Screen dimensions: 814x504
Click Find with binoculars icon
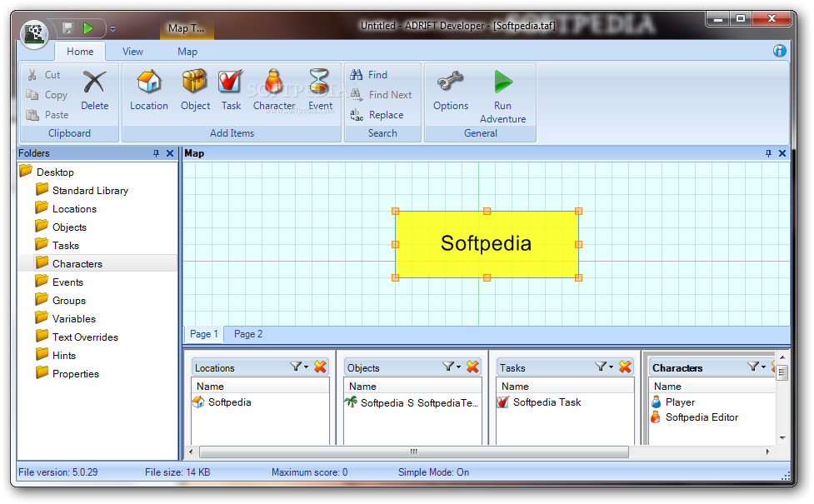pyautogui.click(x=368, y=75)
